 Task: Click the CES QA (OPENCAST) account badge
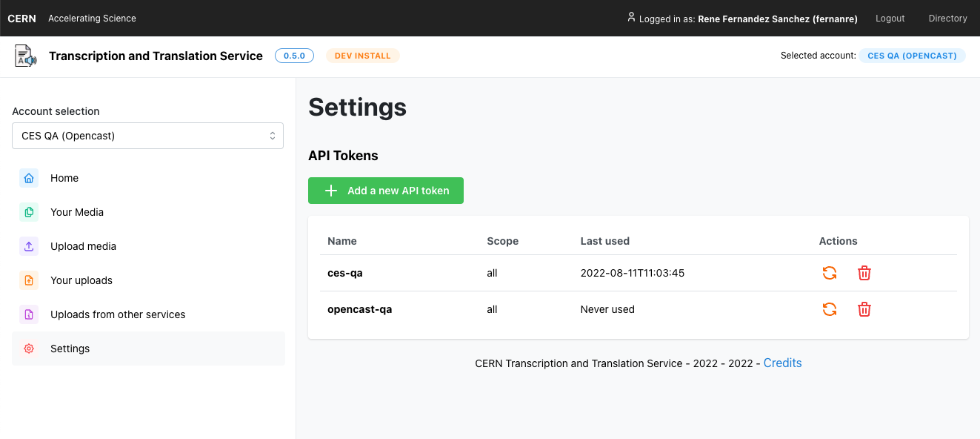(x=912, y=56)
